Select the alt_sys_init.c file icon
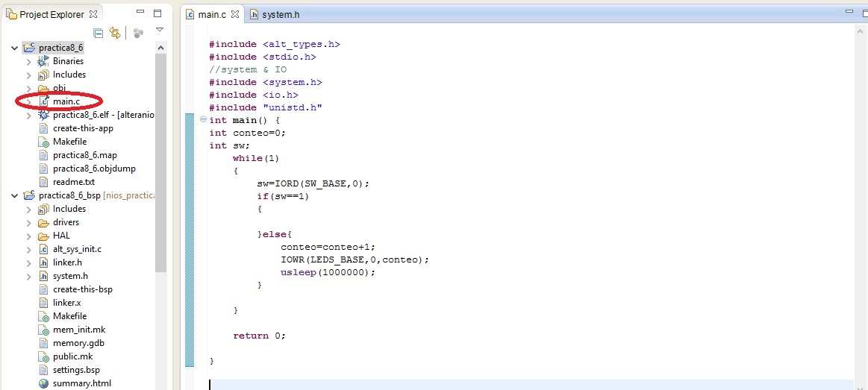 click(x=43, y=250)
